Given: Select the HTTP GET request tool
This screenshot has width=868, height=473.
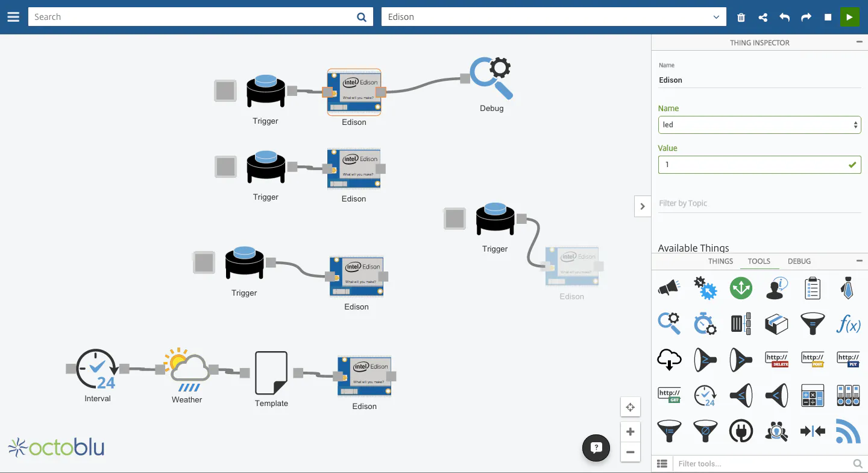Looking at the screenshot, I should point(669,395).
